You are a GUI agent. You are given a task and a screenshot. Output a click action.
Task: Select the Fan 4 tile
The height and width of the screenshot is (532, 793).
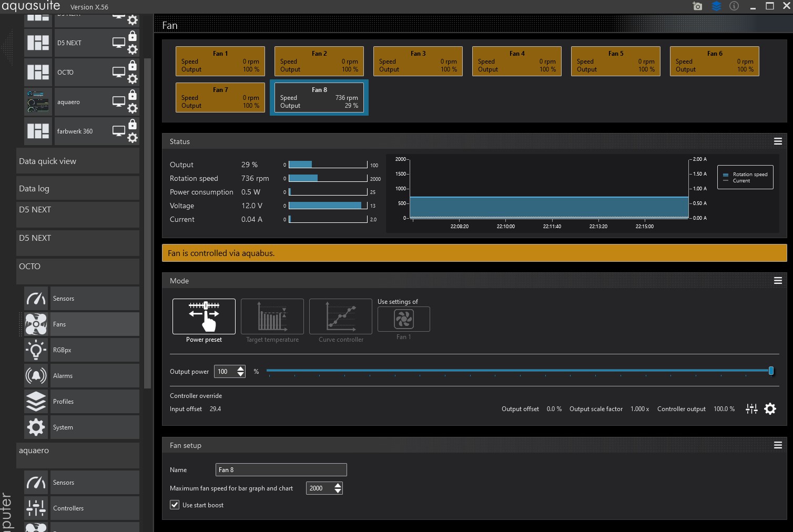[x=517, y=62]
